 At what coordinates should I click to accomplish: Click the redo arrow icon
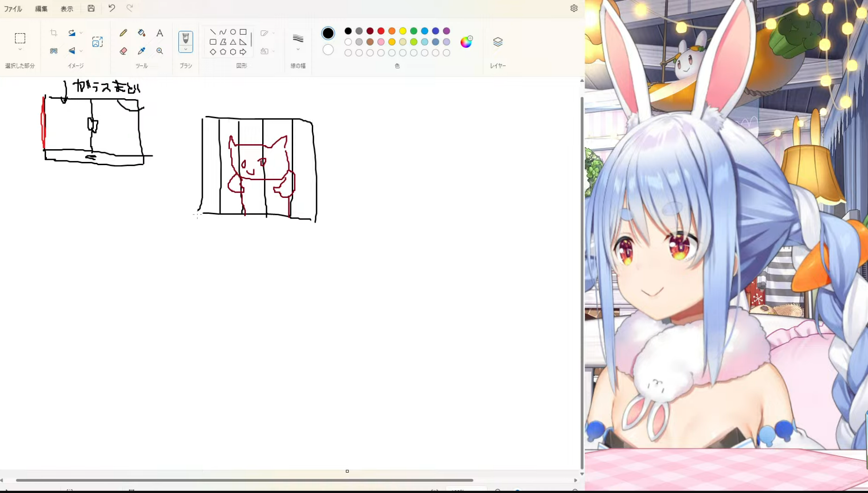click(x=130, y=8)
